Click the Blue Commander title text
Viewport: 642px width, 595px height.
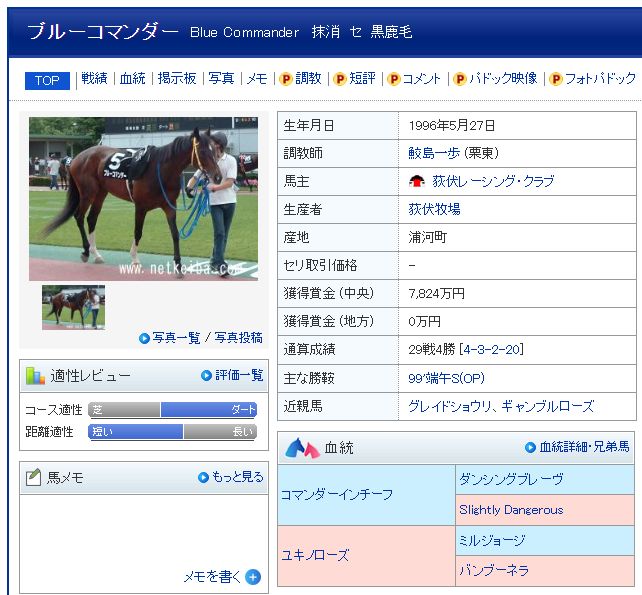pos(244,32)
